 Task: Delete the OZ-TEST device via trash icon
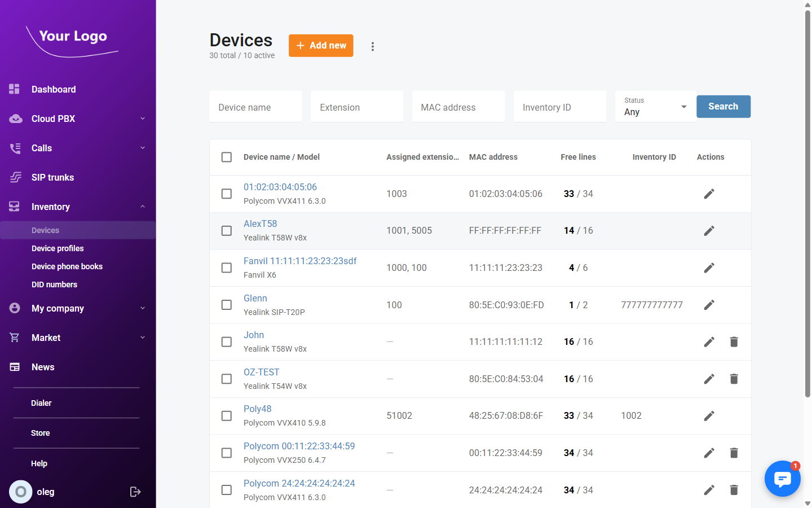pos(734,379)
